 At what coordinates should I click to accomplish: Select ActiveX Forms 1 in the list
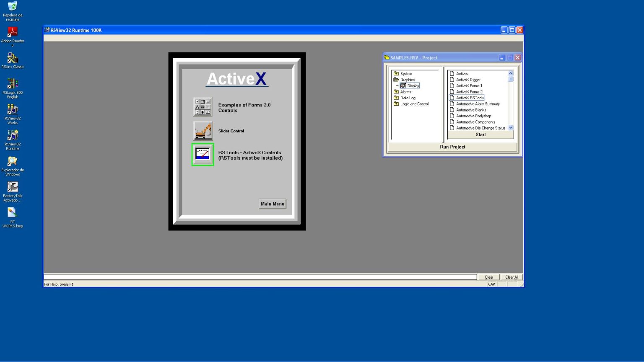tap(469, 85)
